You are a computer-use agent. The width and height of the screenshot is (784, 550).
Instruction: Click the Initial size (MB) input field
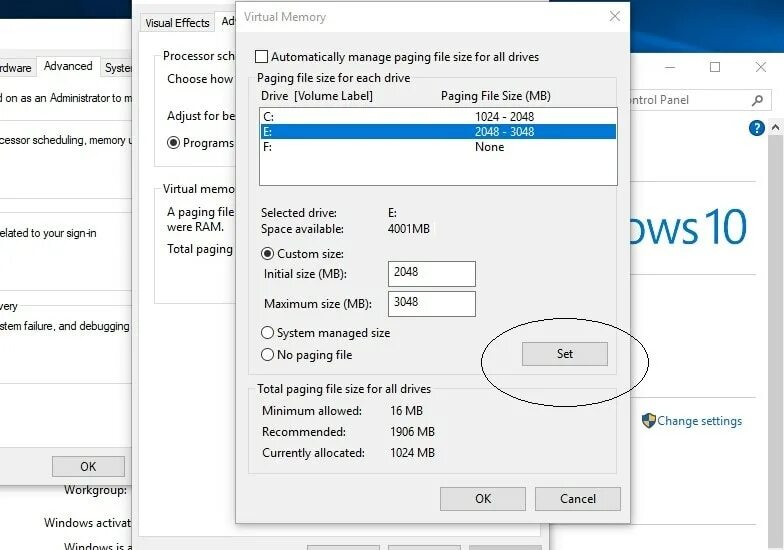[432, 274]
